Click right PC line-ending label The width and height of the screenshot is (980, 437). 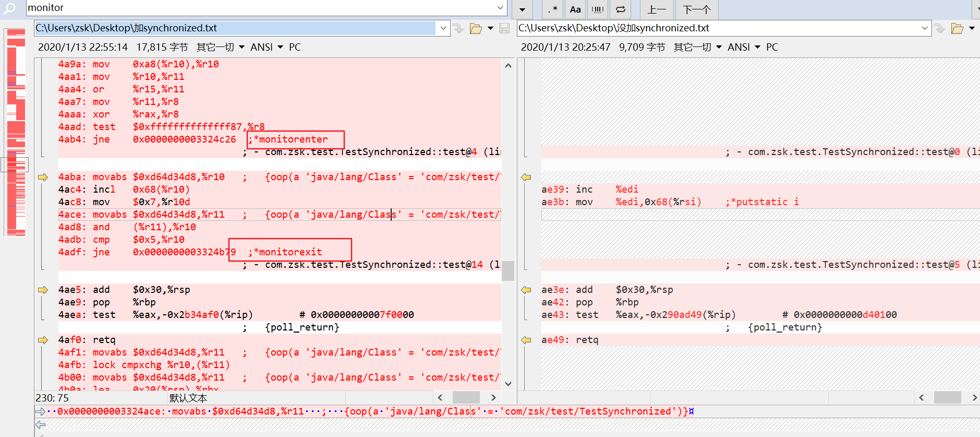772,47
